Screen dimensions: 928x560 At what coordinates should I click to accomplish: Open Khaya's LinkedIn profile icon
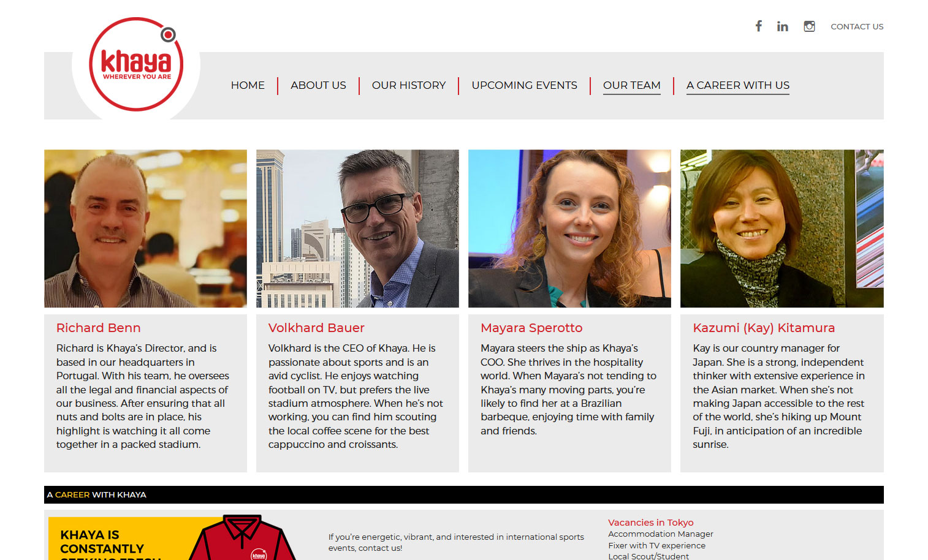tap(783, 26)
